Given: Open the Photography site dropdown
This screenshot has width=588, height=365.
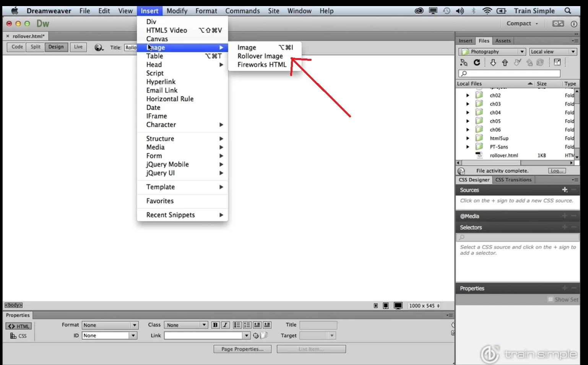Looking at the screenshot, I should point(492,52).
